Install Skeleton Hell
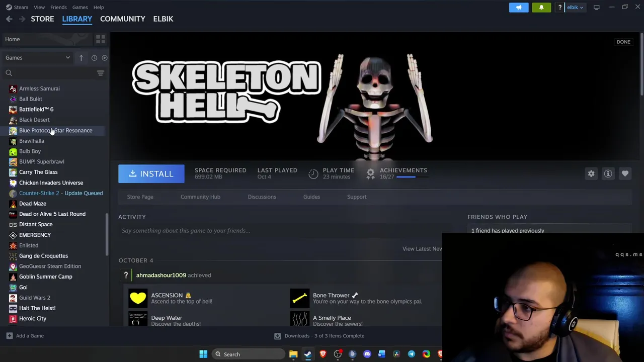This screenshot has height=362, width=644. 151,174
